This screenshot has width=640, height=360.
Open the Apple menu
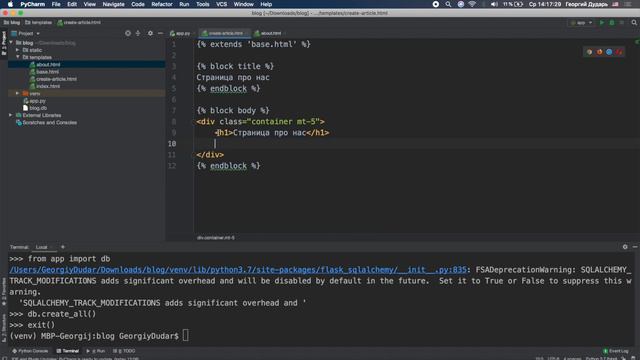pyautogui.click(x=10, y=4)
